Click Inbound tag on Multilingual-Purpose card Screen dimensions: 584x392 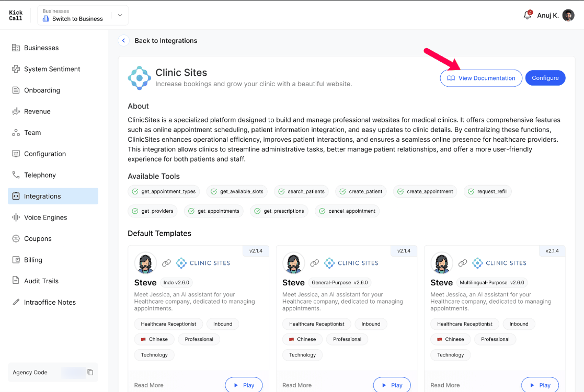[x=519, y=324]
